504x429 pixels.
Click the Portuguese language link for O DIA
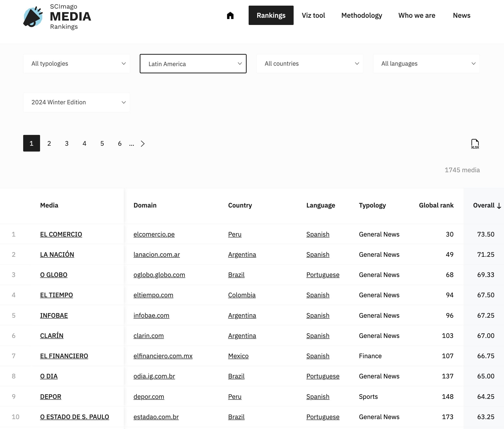click(323, 376)
